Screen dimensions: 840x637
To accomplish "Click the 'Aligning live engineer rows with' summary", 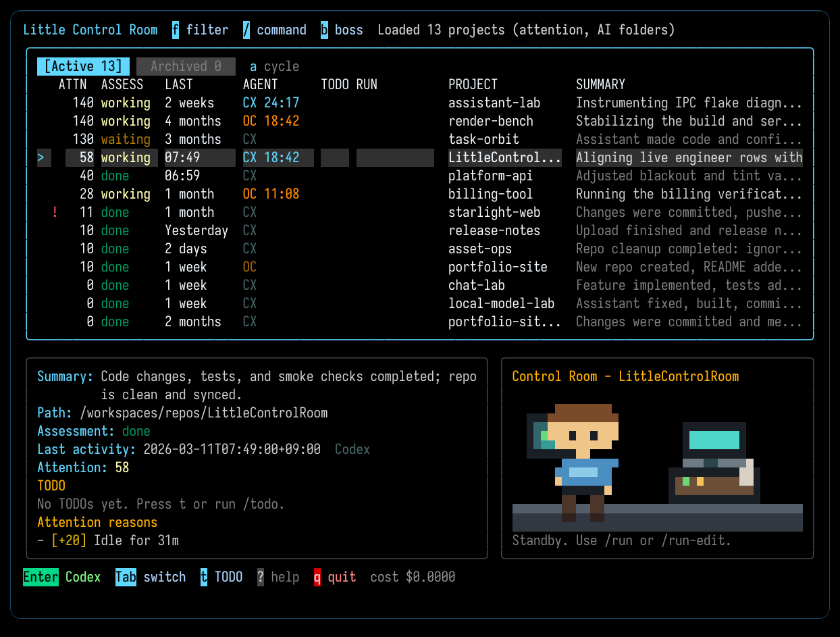I will (689, 157).
